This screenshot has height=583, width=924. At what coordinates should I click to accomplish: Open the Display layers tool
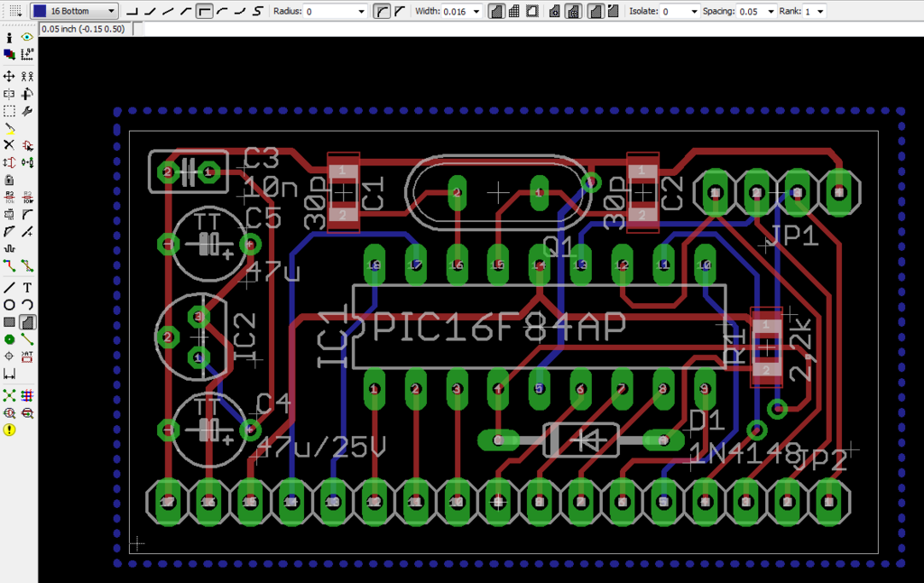click(x=9, y=54)
